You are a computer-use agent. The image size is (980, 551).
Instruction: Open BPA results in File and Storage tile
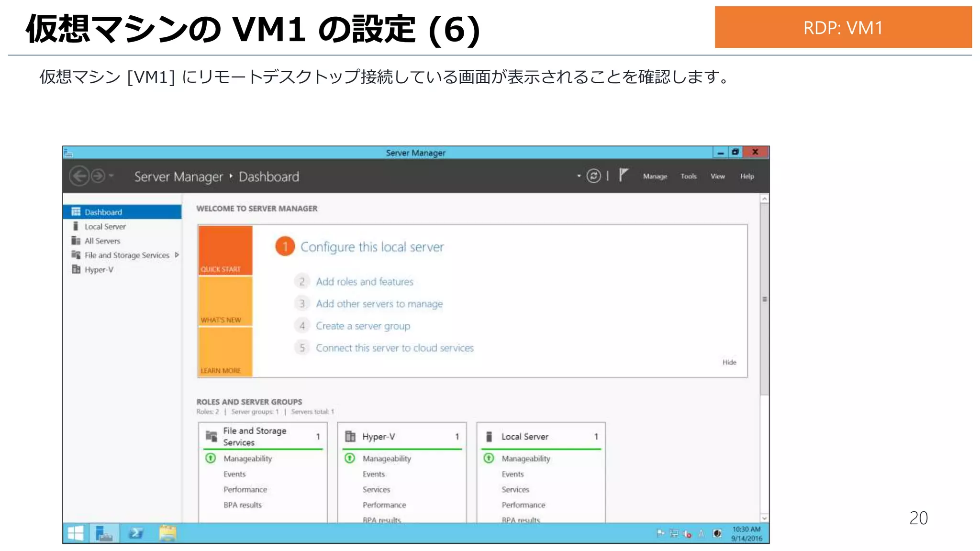tap(243, 505)
